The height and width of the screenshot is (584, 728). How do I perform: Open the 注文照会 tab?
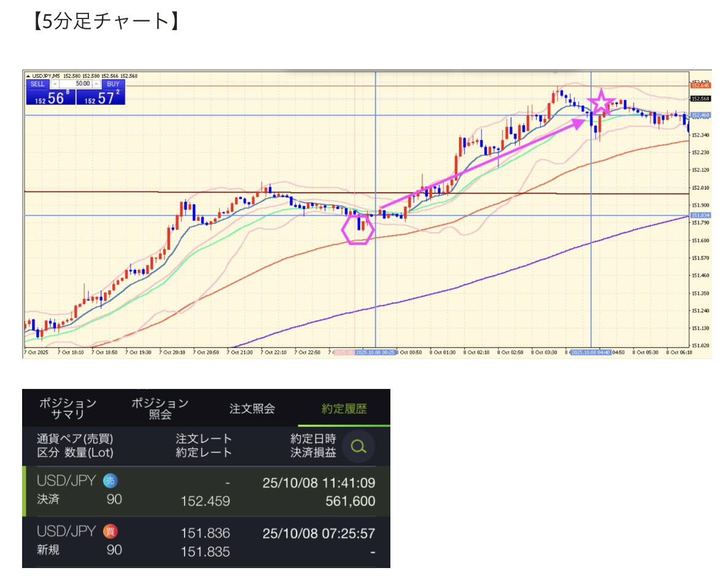coord(252,409)
